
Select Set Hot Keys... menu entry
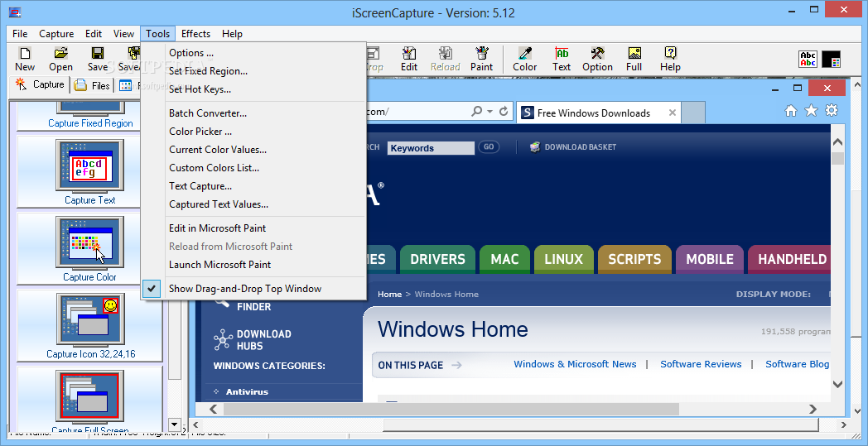point(253,89)
